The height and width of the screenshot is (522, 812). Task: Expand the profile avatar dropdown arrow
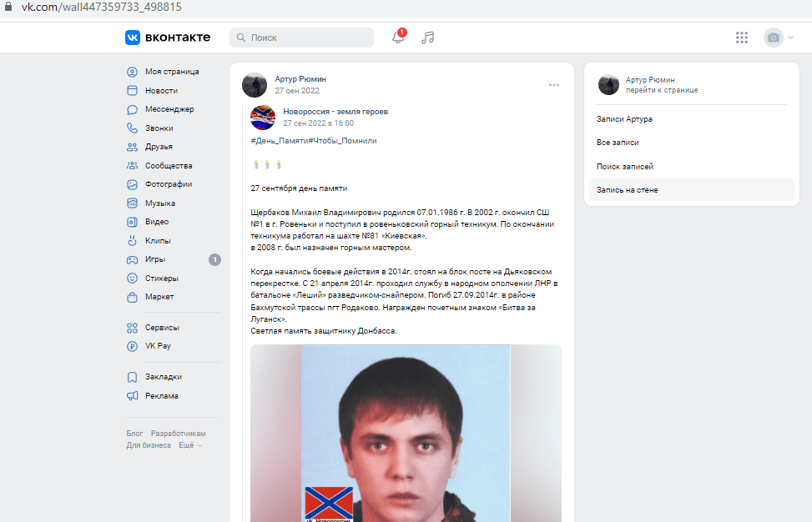tap(791, 38)
